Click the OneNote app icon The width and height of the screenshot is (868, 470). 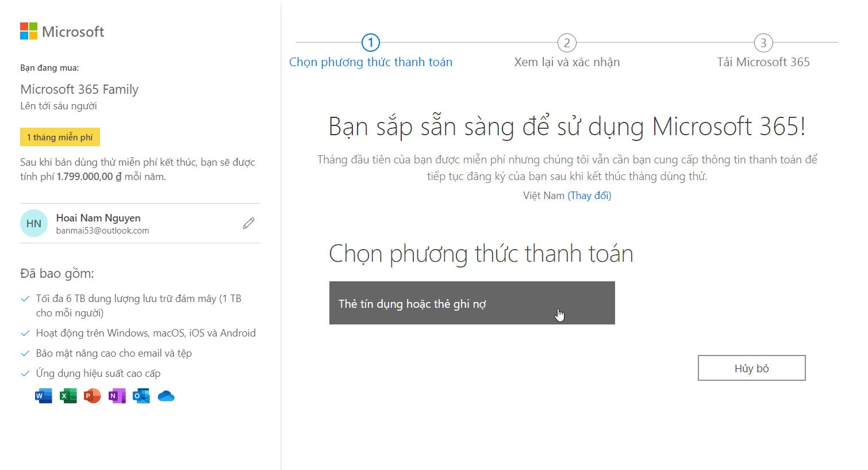[x=117, y=396]
